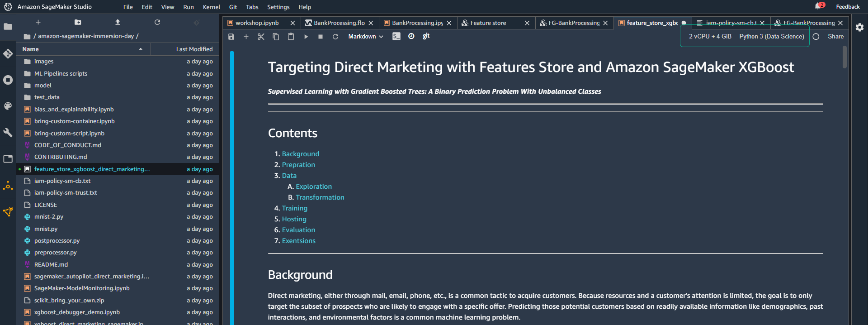The height and width of the screenshot is (325, 868).
Task: Open SageMaker JumpStart sidebar icon
Action: (8, 186)
